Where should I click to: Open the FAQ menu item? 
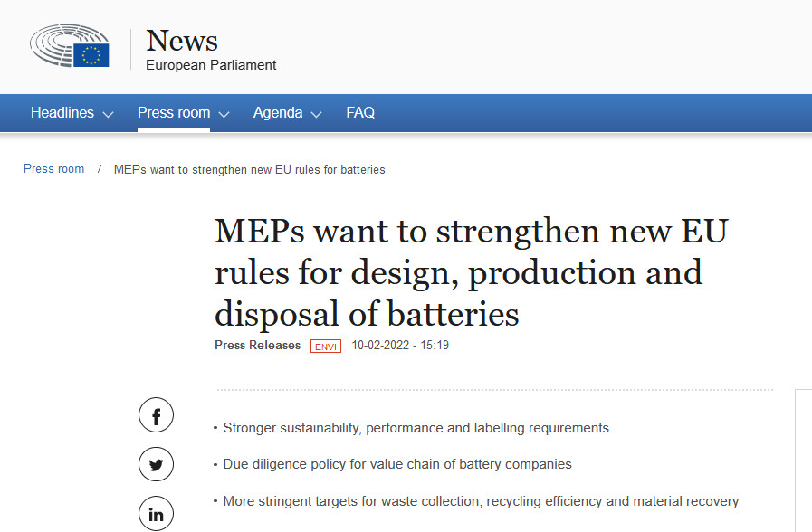point(360,113)
